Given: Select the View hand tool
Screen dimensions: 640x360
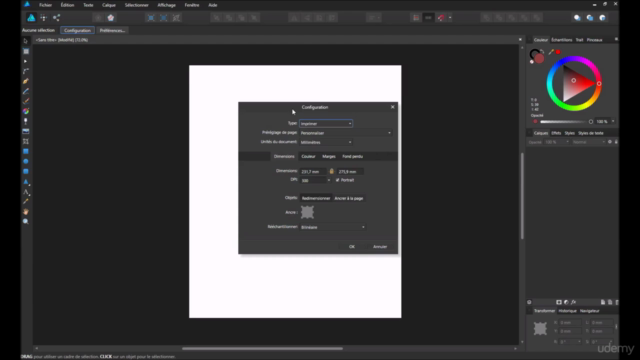Looking at the screenshot, I should 26,211.
